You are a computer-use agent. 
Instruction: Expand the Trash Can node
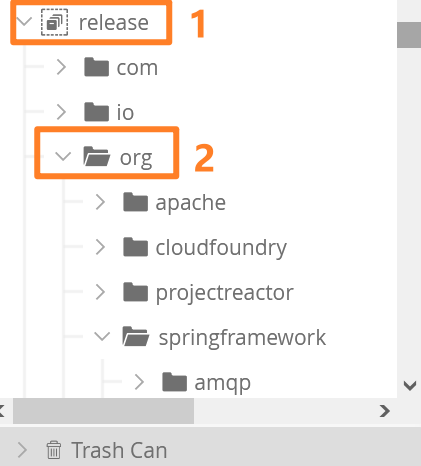(x=22, y=450)
